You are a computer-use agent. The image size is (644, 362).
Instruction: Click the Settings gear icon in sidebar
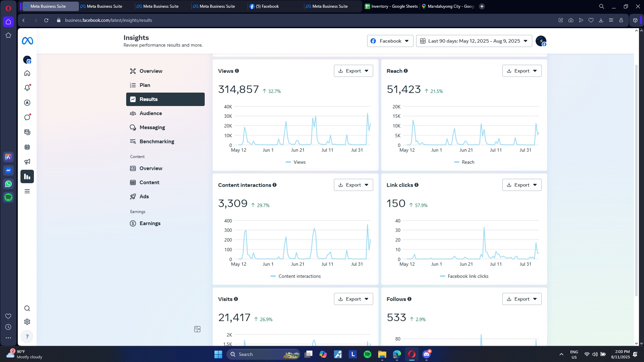click(27, 322)
